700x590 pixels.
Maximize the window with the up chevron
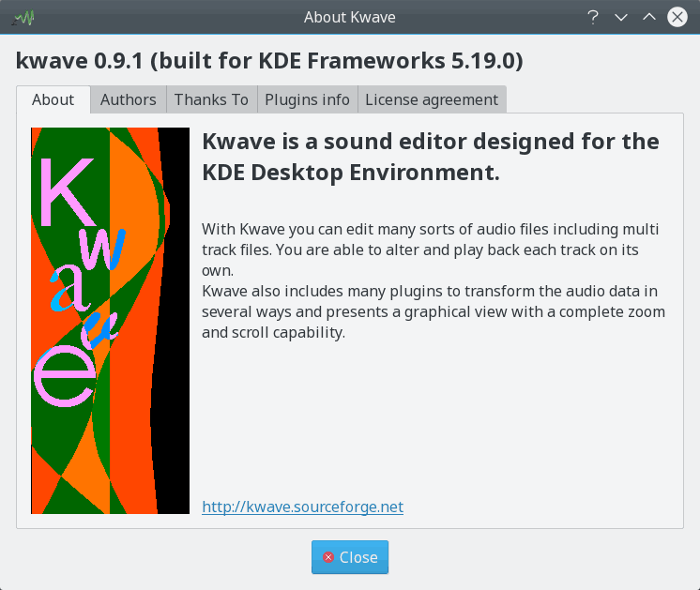[649, 18]
